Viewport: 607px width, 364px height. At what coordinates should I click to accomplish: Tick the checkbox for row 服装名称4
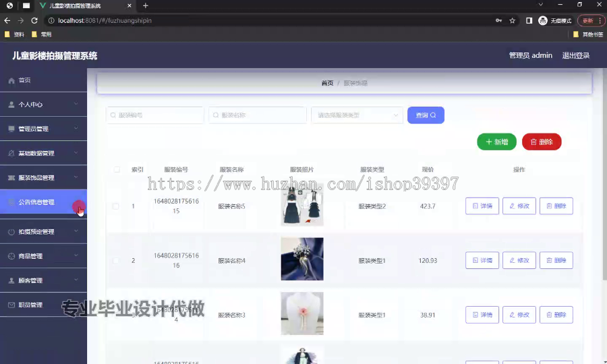[116, 261]
